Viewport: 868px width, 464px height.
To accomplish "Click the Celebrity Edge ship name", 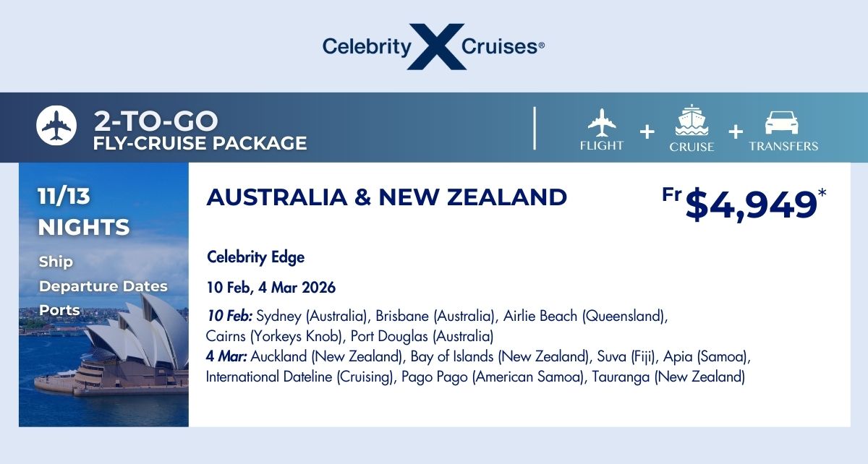I will pos(255,257).
